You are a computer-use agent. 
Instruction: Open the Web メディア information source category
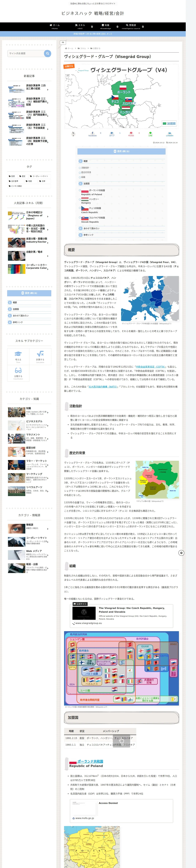pyautogui.click(x=29, y=555)
